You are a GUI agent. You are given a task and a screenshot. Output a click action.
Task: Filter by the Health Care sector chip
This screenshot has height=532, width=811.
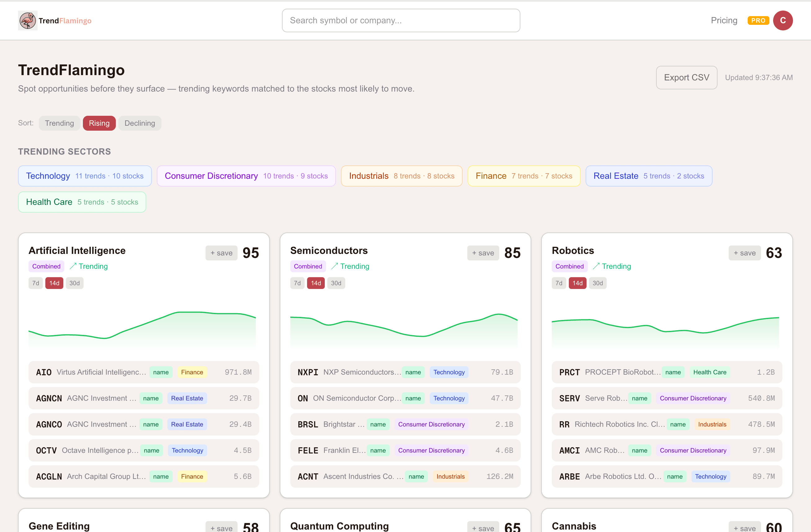pos(82,202)
